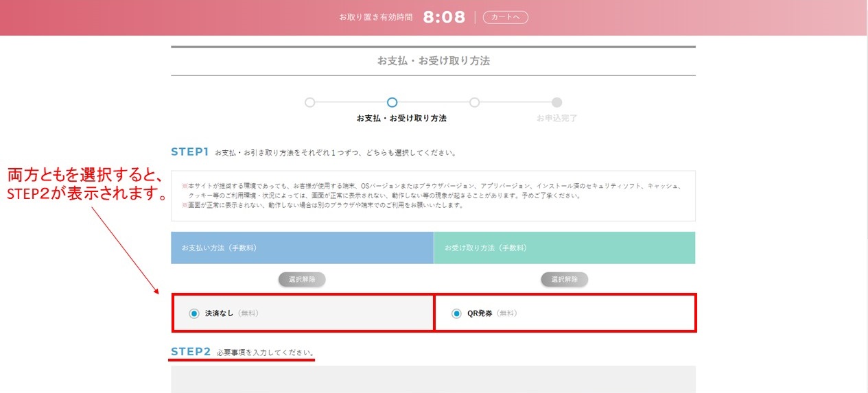Viewport: 868px width, 393px height.
Task: Click the gray form area below STEP2
Action: click(433, 379)
